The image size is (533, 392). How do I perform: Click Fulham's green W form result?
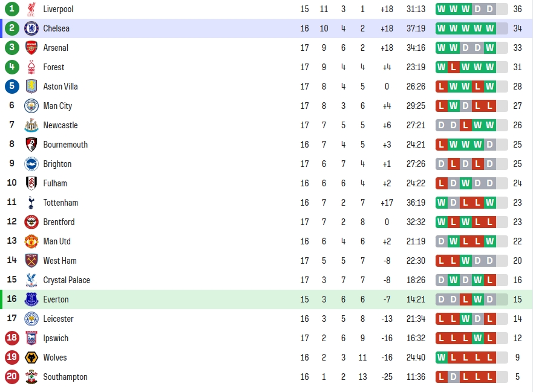tap(466, 183)
